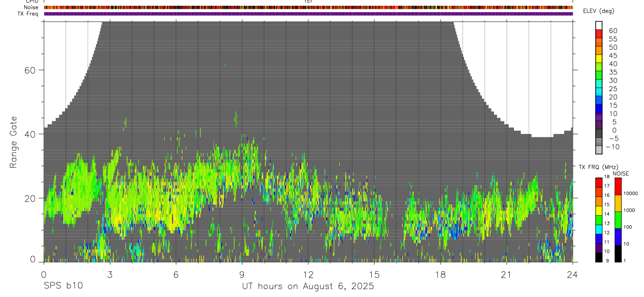Click the purple TX Freq strip above the plot
This screenshot has height=297, width=644.
click(x=308, y=14)
